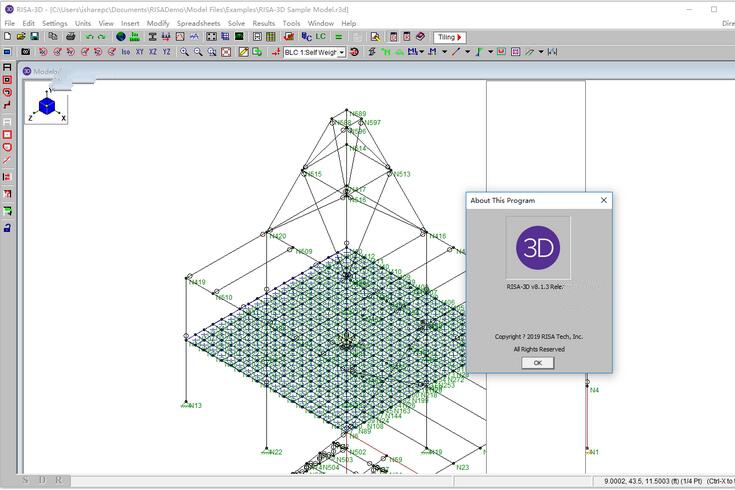Viewport: 735px width, 490px height.
Task: Click the red book help icon in toolbar
Action: tap(420, 37)
